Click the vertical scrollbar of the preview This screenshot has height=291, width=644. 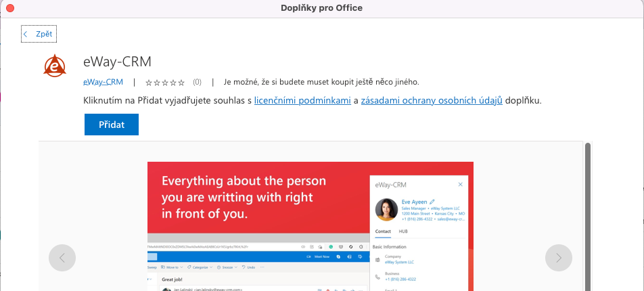[588, 217]
